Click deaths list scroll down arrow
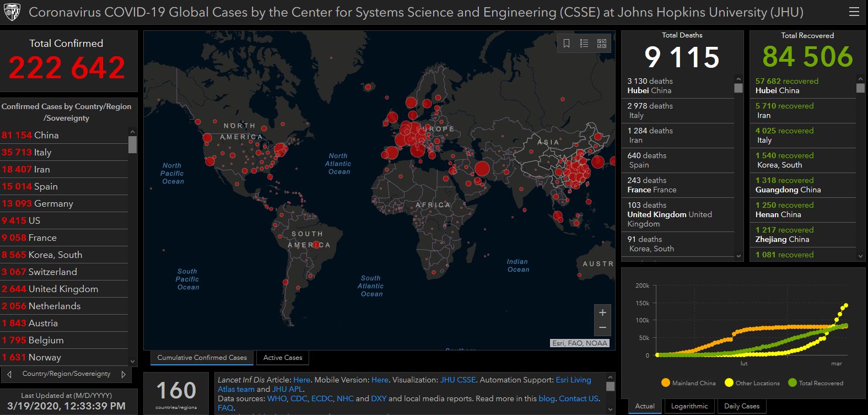The width and height of the screenshot is (868, 415). [738, 256]
